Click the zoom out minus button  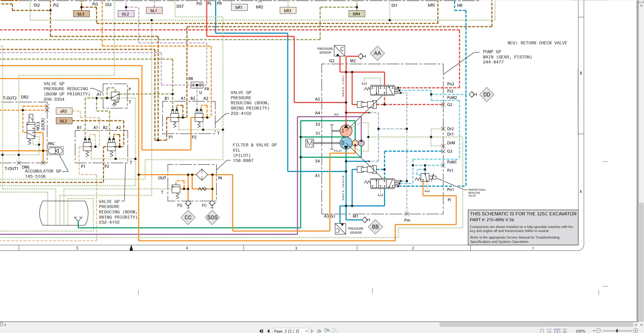pos(598,331)
